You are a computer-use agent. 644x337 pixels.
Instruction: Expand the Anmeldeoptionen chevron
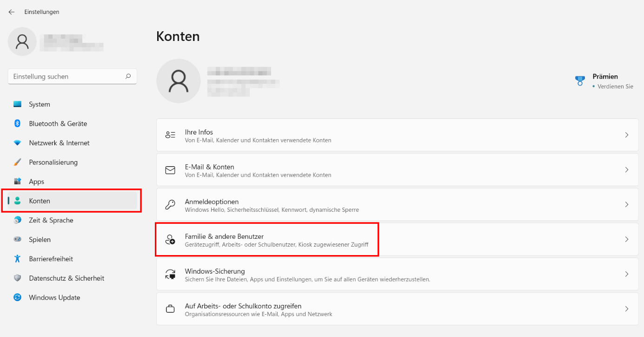coord(627,205)
